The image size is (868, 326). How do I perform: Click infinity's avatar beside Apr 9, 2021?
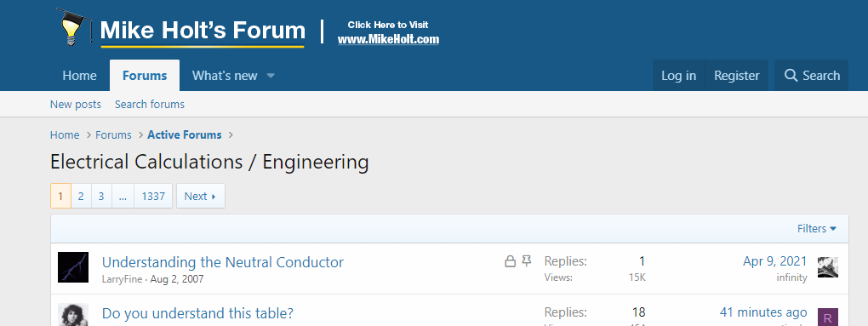point(828,267)
